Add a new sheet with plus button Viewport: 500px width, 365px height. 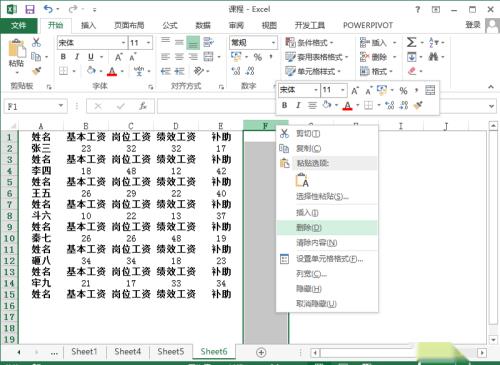click(x=261, y=352)
